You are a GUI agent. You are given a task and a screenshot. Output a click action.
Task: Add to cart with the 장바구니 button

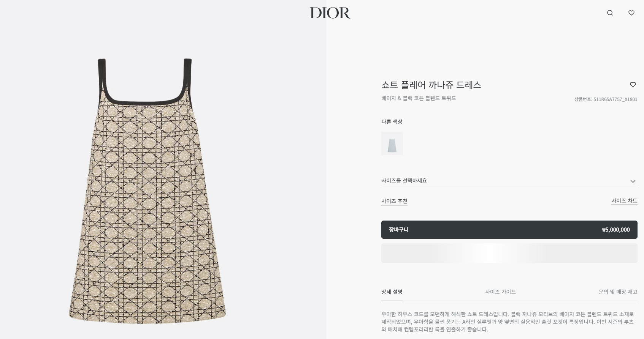[509, 230]
